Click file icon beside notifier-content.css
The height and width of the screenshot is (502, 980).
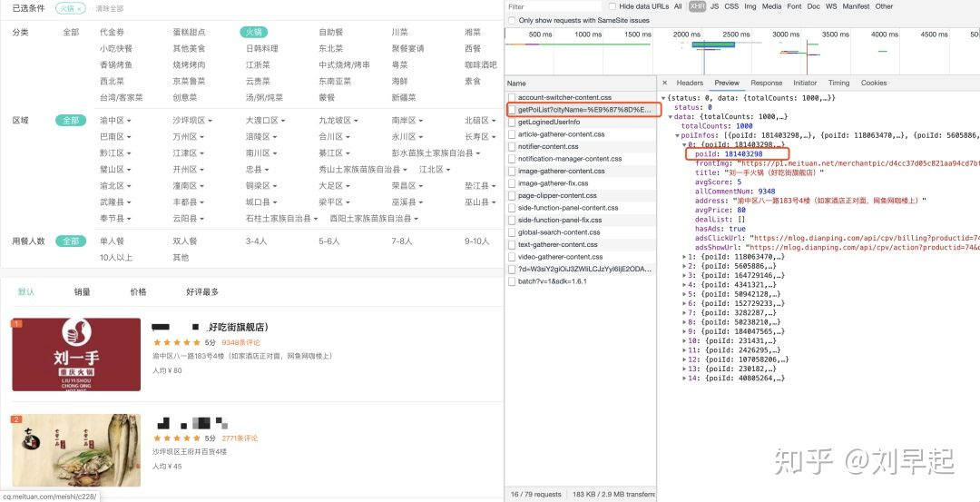tap(512, 146)
